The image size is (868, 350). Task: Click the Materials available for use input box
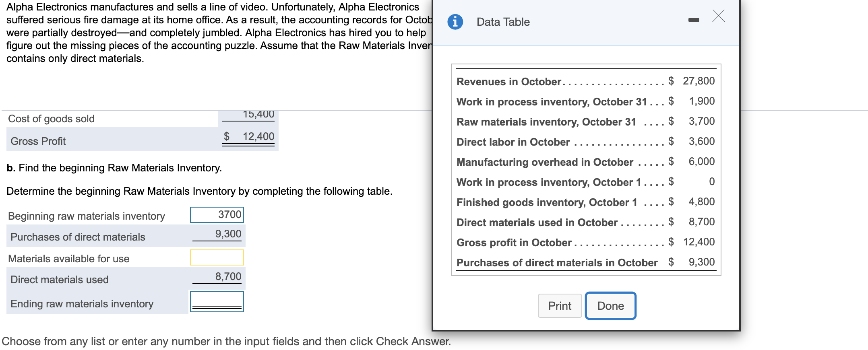[x=217, y=258]
